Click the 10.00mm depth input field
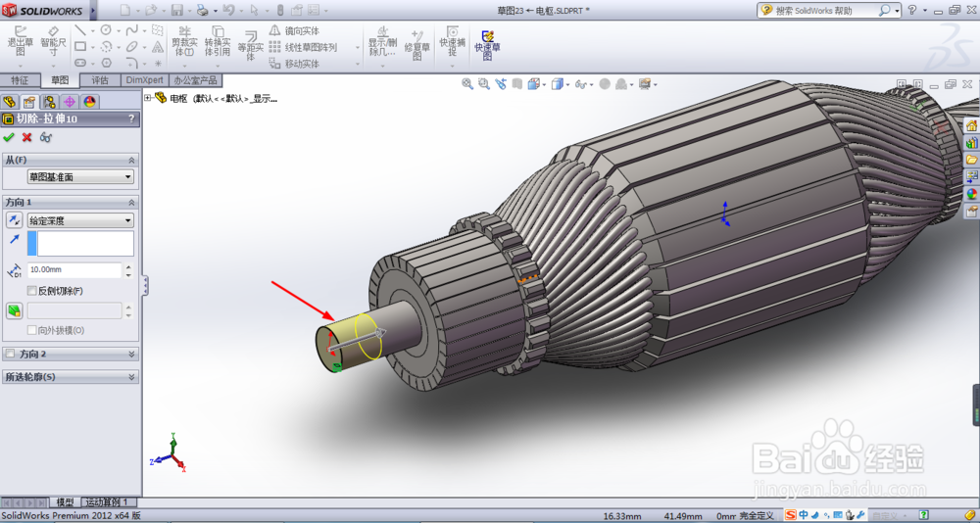Viewport: 980px width, 523px height. pyautogui.click(x=74, y=270)
